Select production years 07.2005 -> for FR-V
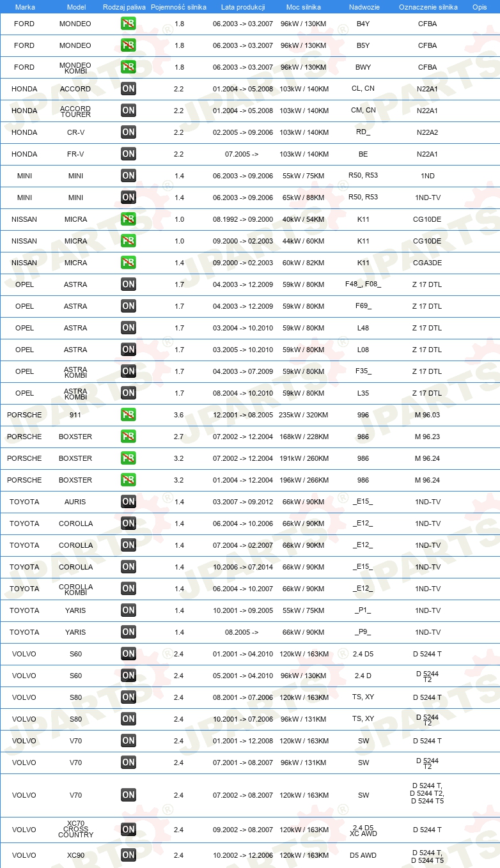 (x=242, y=154)
